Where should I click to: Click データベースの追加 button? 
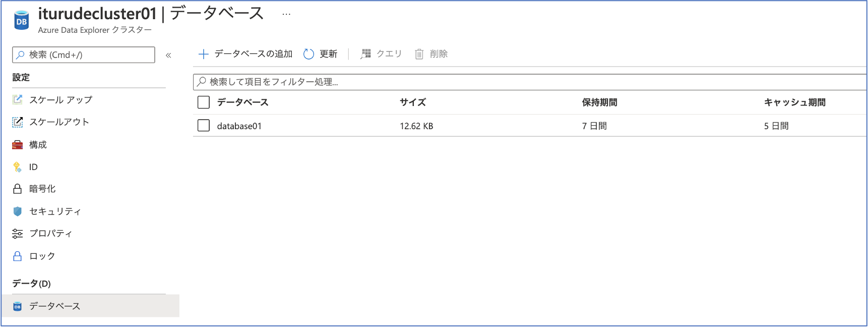pyautogui.click(x=253, y=54)
